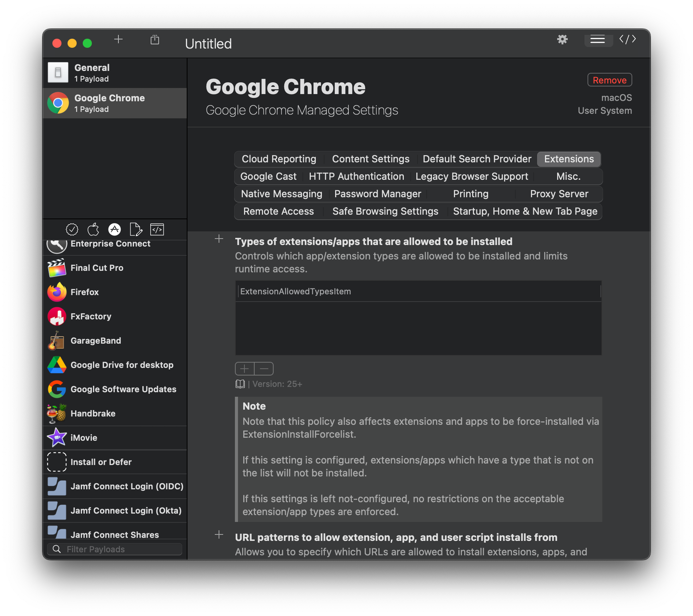Focus the Filter Payloads search field
Screen dimensions: 693x616
[115, 549]
